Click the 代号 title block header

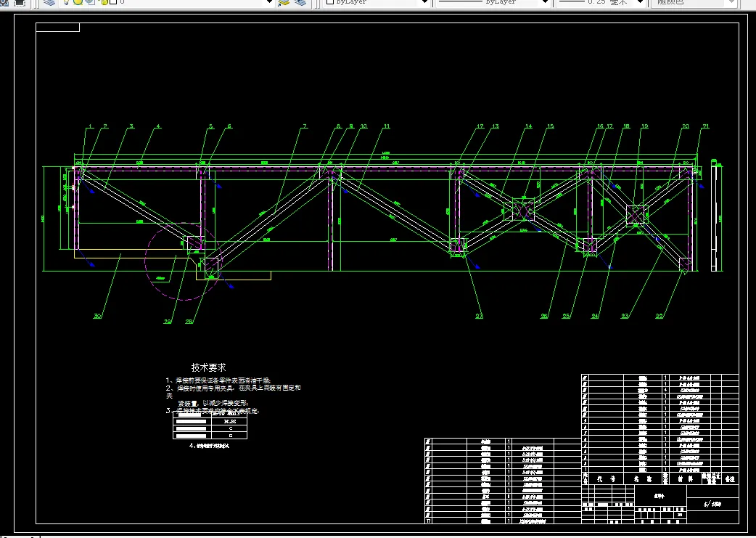pyautogui.click(x=606, y=479)
